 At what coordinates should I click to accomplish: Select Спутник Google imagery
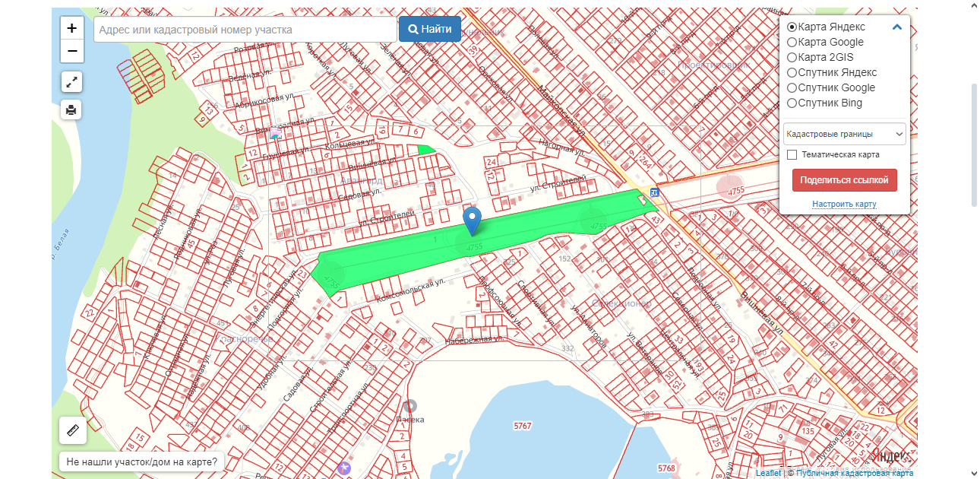[x=792, y=88]
